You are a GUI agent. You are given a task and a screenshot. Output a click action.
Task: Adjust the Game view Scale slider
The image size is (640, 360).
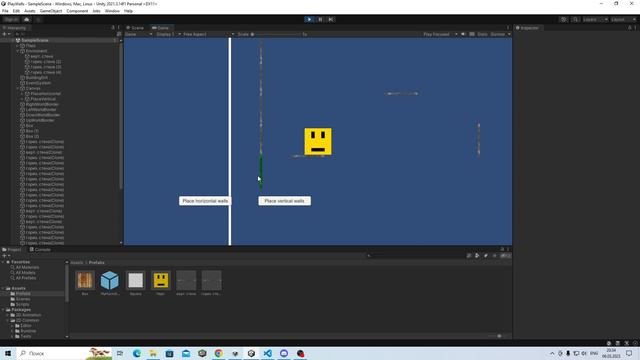[276, 34]
